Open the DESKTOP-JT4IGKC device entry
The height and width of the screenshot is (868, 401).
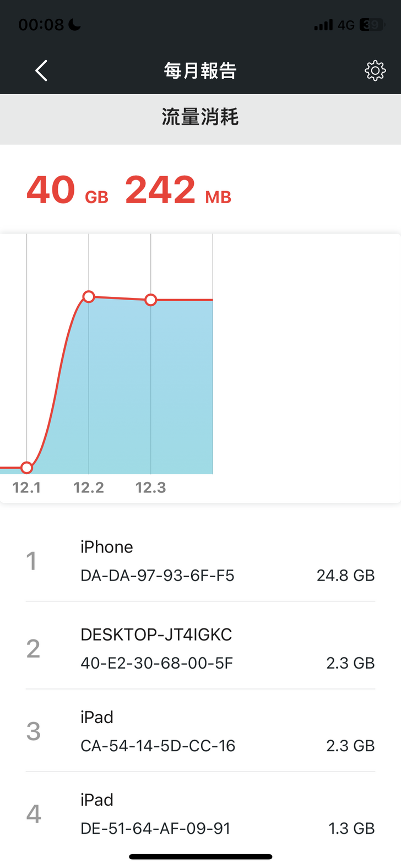[x=200, y=648]
